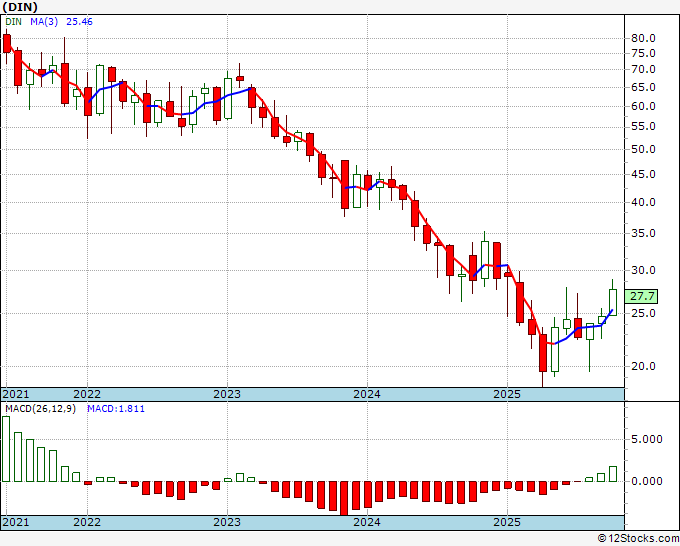
Task: Click 2024 on the MACD panel timeline
Action: [x=367, y=523]
